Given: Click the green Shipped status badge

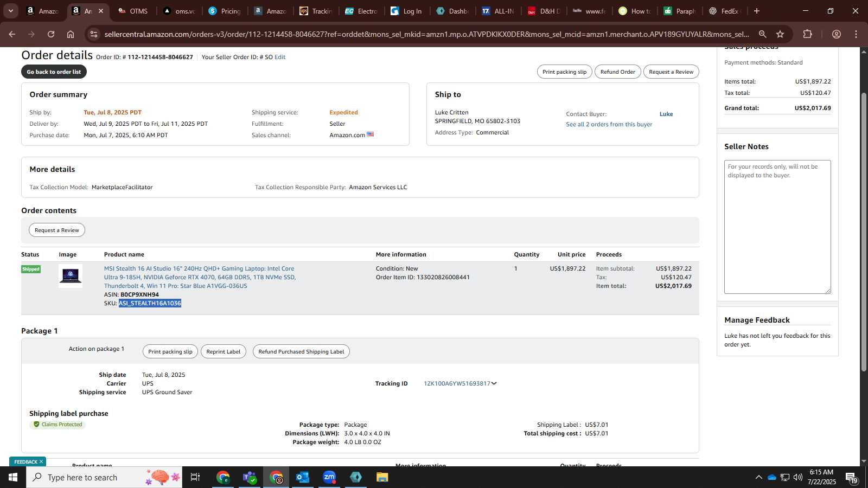Looking at the screenshot, I should (31, 269).
